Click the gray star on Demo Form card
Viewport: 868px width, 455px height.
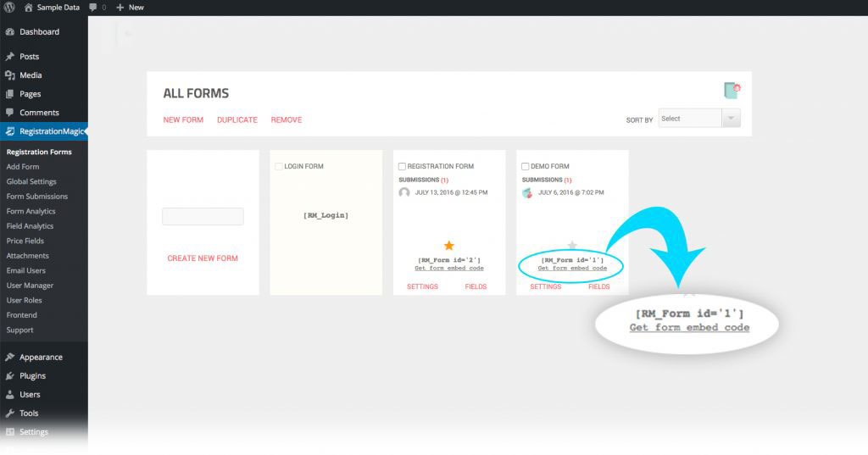point(572,246)
